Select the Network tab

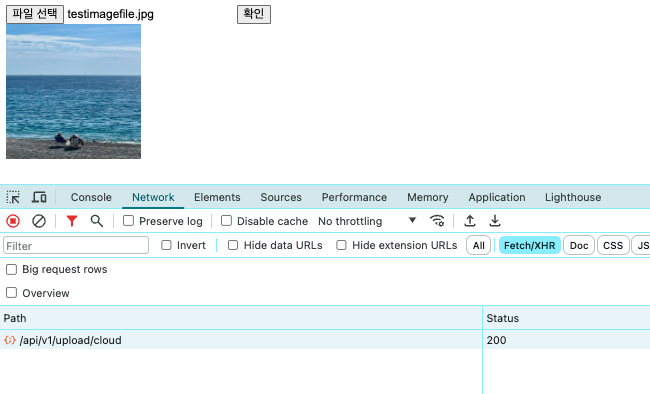tap(153, 197)
